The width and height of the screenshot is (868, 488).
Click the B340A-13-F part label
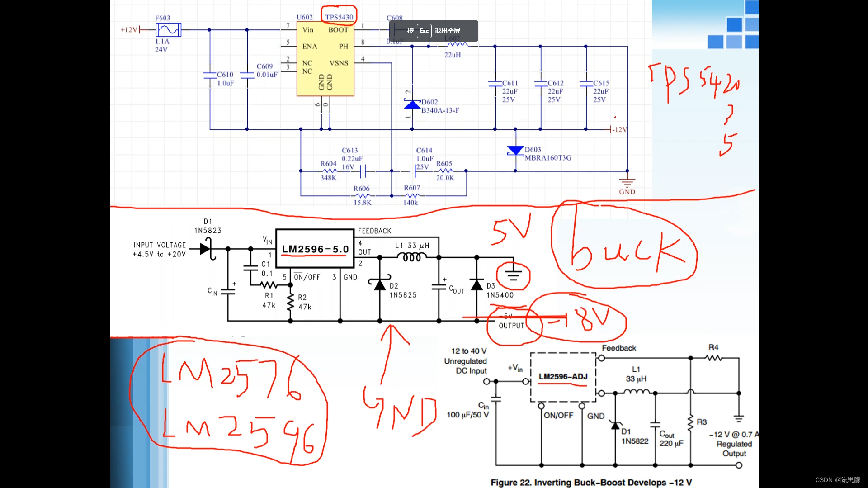pyautogui.click(x=440, y=110)
